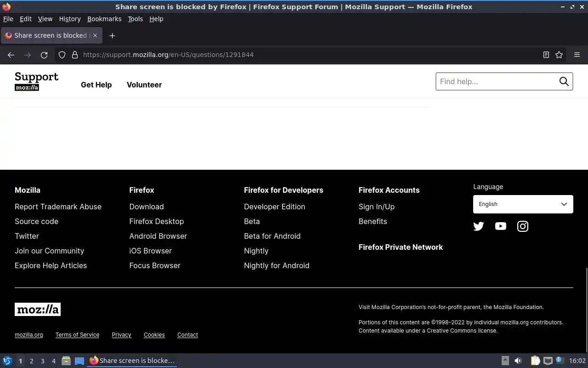The image size is (588, 368).
Task: Select the Share screen is blocked tab
Action: 51,35
